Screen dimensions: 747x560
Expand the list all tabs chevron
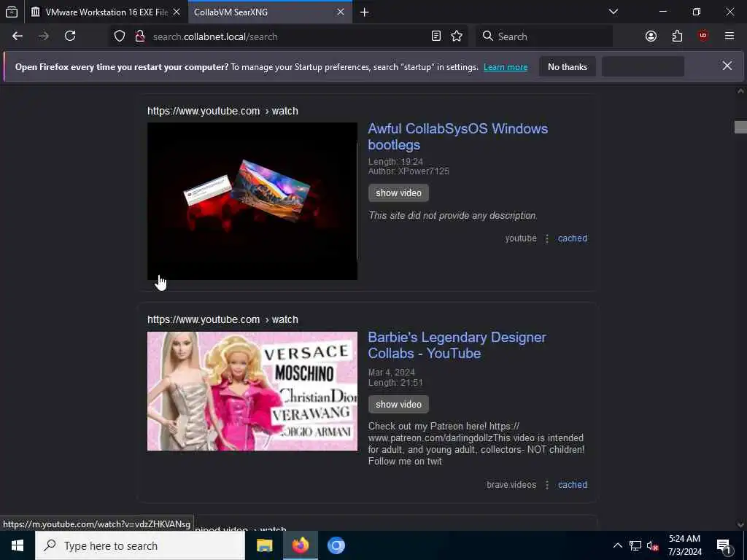pos(614,12)
